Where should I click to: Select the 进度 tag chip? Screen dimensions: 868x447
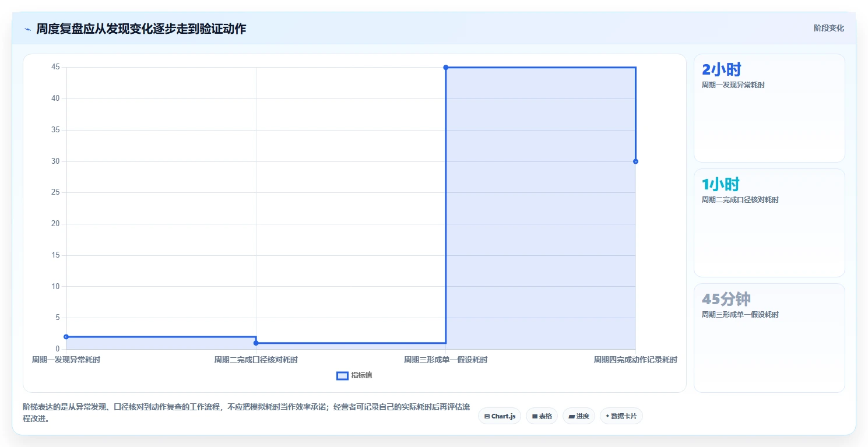tap(579, 416)
